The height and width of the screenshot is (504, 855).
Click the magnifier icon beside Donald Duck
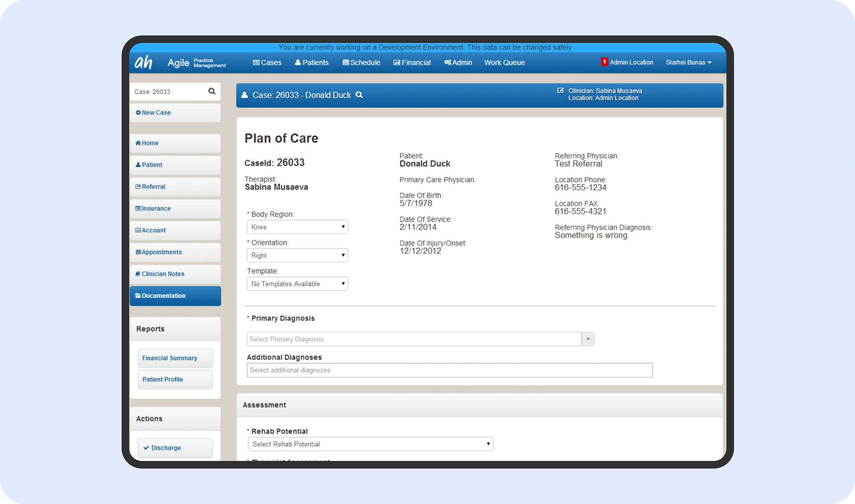coord(359,95)
